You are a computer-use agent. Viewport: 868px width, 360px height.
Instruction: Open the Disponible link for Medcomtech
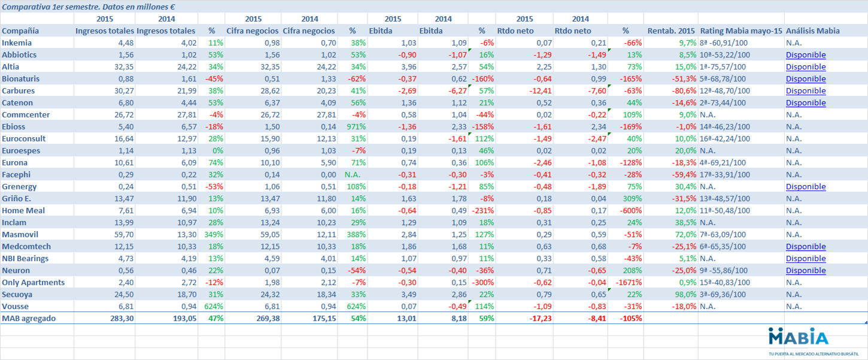806,246
